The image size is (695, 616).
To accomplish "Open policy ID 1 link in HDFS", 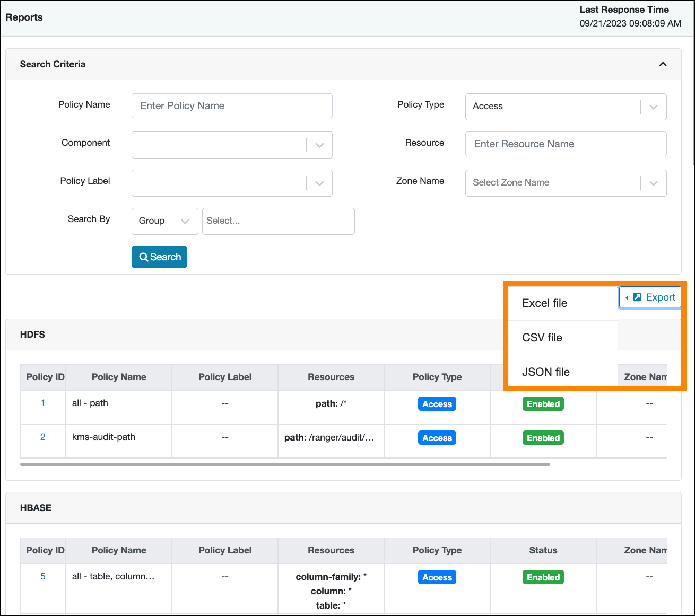I will (43, 403).
